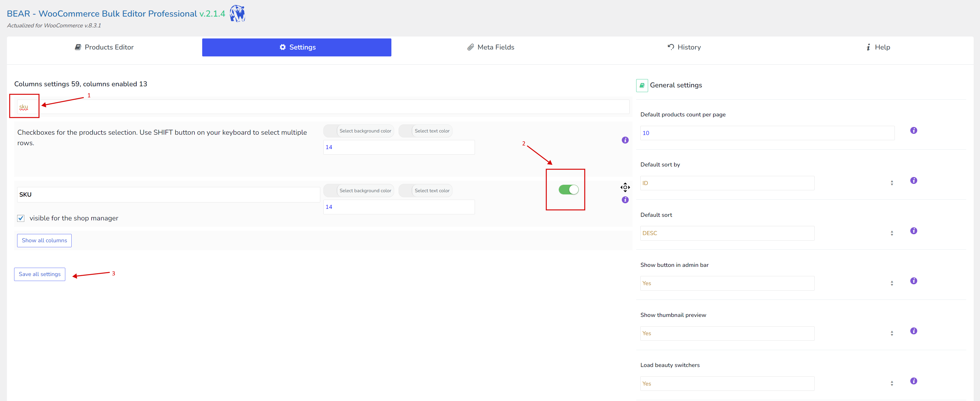Click the columns search field containing sku
Screen dimensions: 980x401
(x=323, y=107)
